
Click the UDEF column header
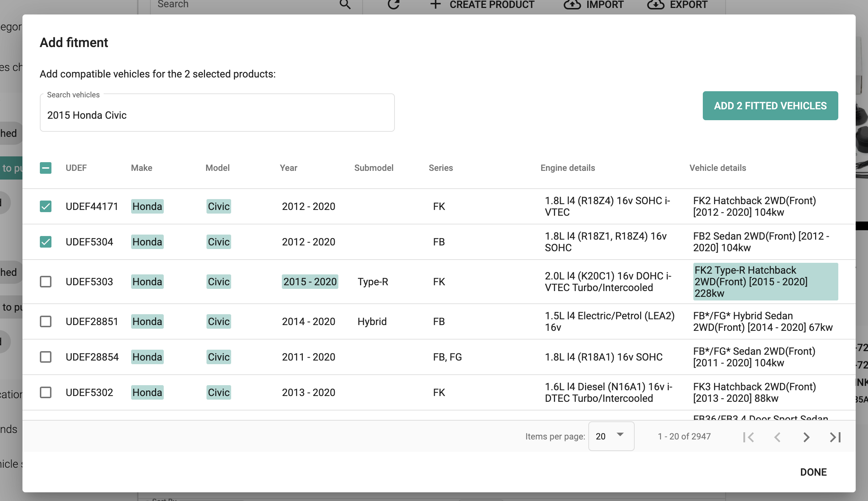76,168
